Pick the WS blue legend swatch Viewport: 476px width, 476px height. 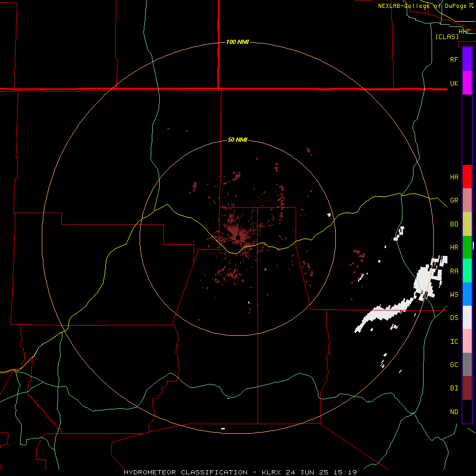[467, 294]
